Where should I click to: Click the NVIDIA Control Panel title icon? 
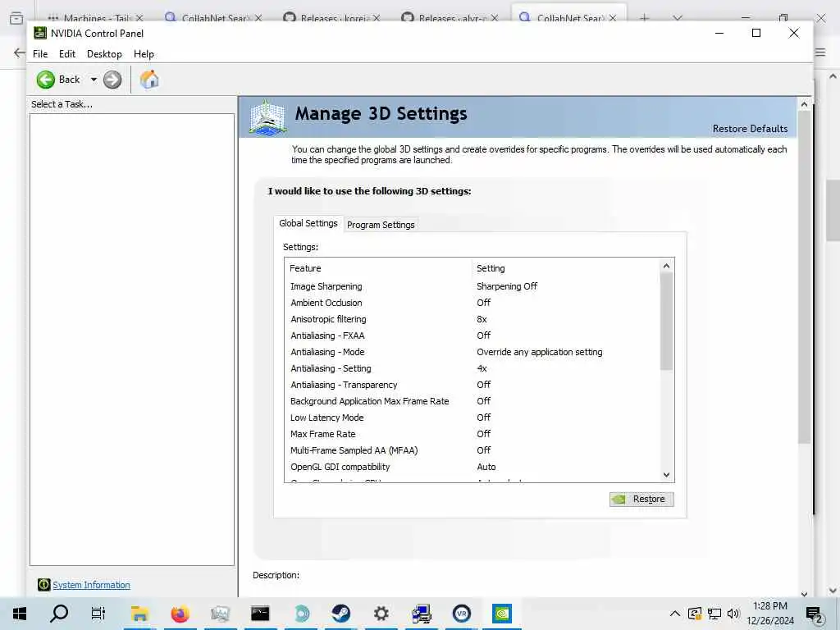(x=40, y=33)
